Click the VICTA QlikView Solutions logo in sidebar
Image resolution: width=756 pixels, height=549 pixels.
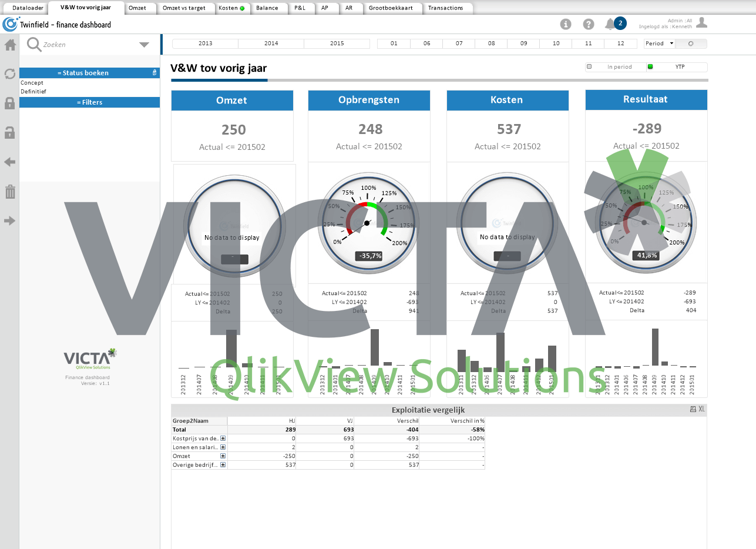(90, 358)
